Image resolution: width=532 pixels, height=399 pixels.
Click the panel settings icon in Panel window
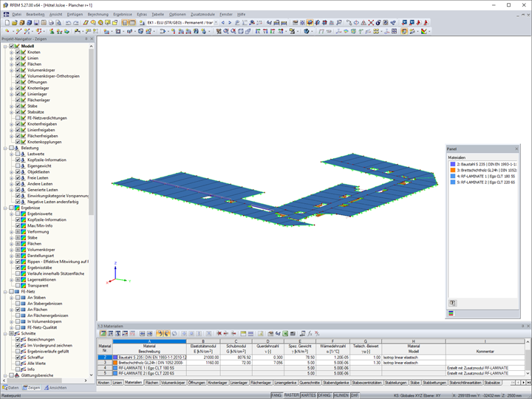pyautogui.click(x=453, y=303)
